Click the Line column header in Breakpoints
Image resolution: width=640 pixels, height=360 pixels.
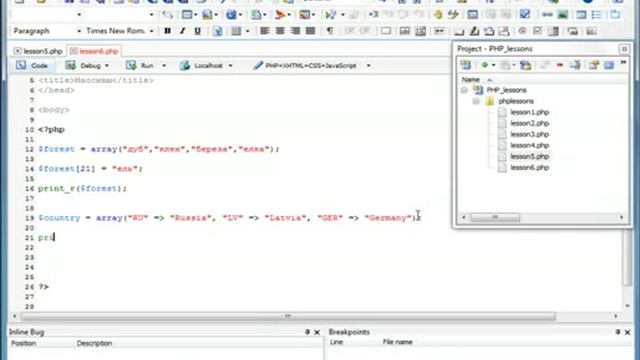point(336,342)
